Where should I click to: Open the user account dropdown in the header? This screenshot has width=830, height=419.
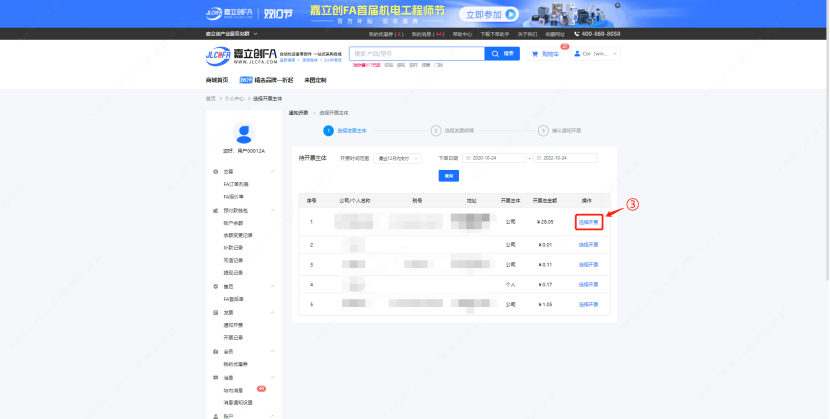point(598,54)
